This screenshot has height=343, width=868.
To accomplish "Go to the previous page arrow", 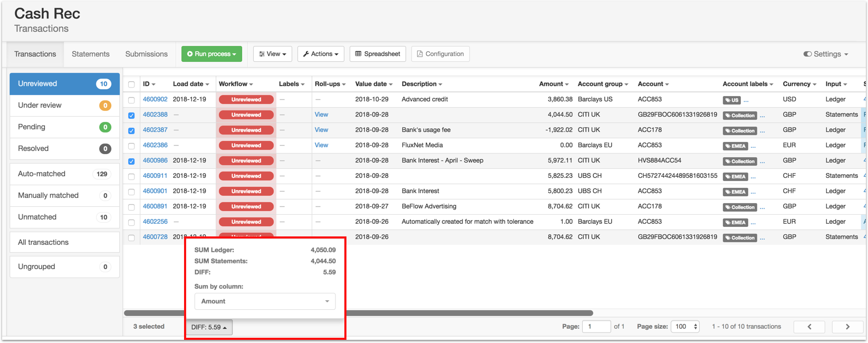I will (x=809, y=327).
